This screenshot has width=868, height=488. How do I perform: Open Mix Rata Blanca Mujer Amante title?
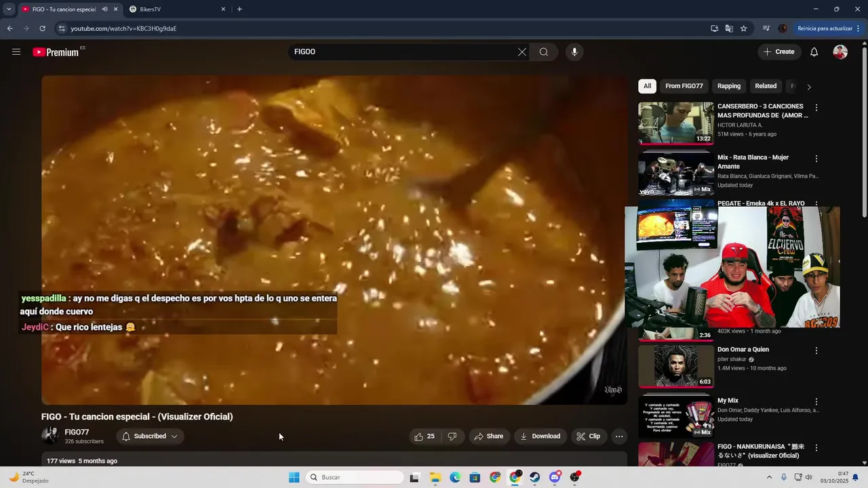(x=753, y=161)
